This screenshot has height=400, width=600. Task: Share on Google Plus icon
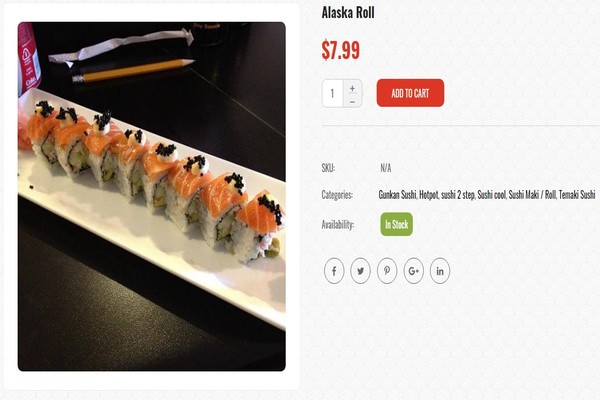(x=414, y=271)
